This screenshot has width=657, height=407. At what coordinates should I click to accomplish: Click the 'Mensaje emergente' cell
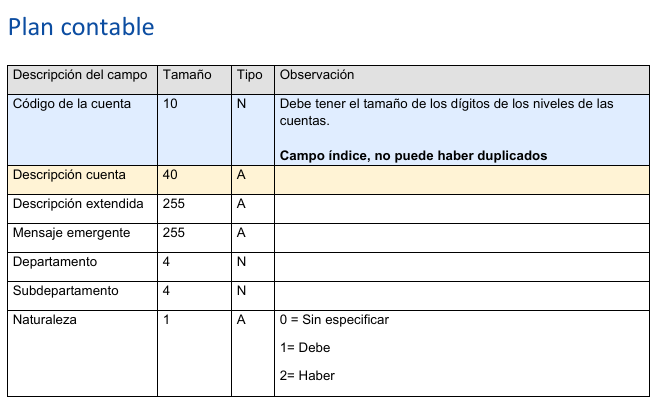click(x=83, y=238)
